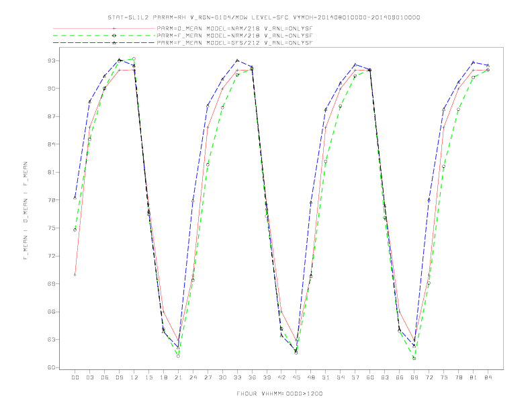This screenshot has width=532, height=411.
Task: Select legend entry PARM=O_MEAN MODEL=NAM/218
Action: click(234, 28)
